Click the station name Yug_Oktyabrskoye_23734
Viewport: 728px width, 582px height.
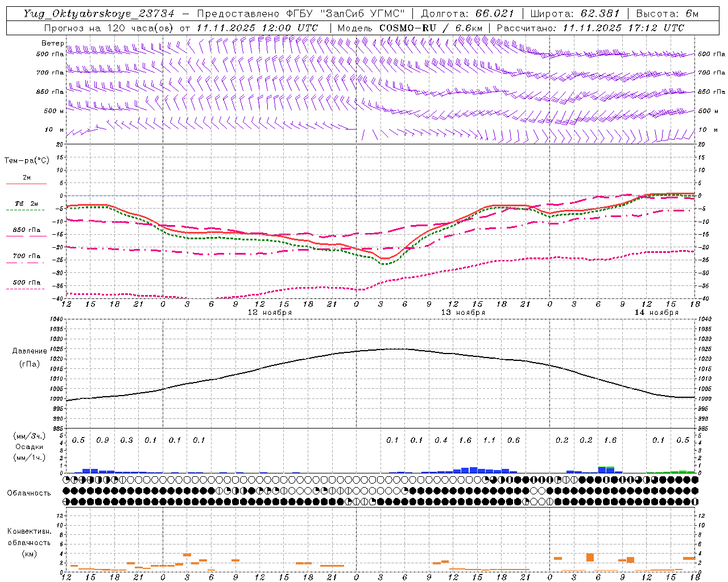[99, 14]
